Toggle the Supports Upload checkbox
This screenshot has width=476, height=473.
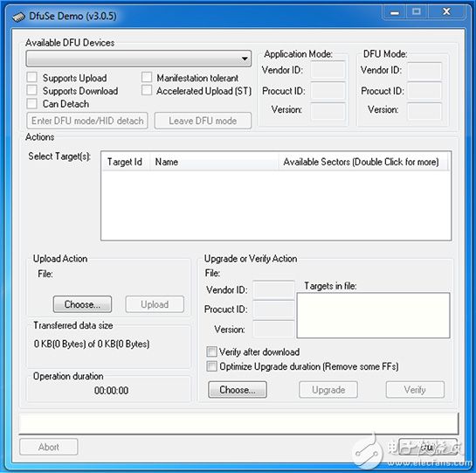click(31, 78)
